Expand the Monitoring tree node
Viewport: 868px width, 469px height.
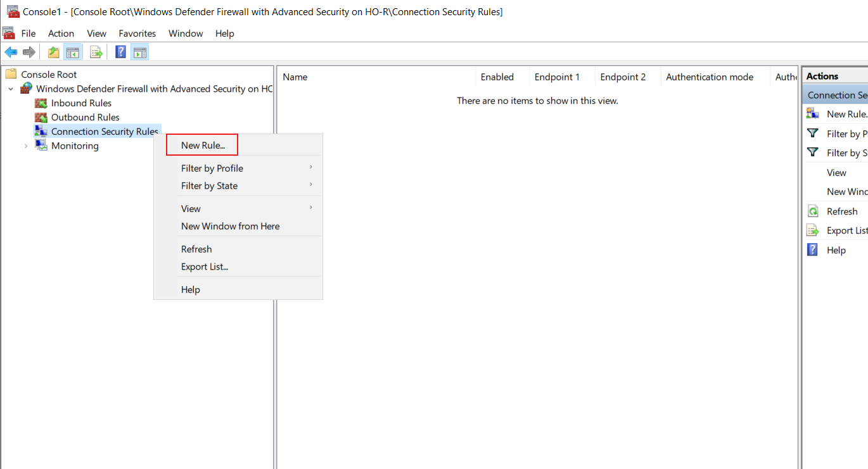pyautogui.click(x=26, y=146)
